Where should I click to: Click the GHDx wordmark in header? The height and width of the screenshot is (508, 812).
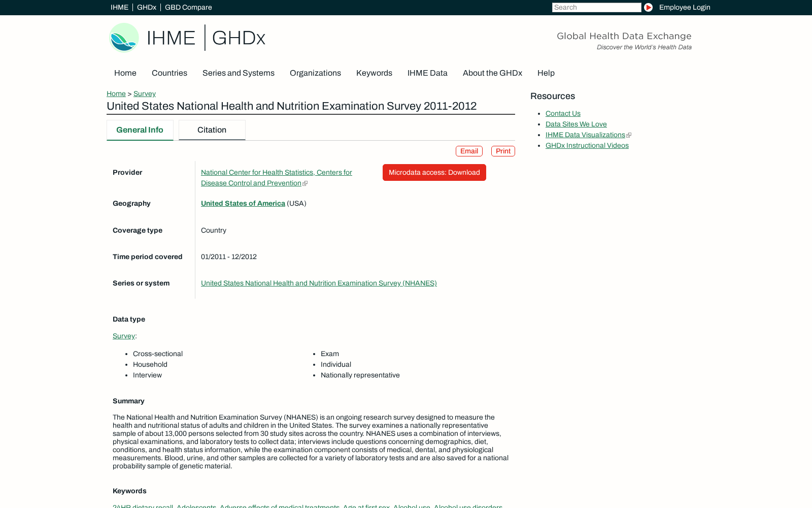239,38
